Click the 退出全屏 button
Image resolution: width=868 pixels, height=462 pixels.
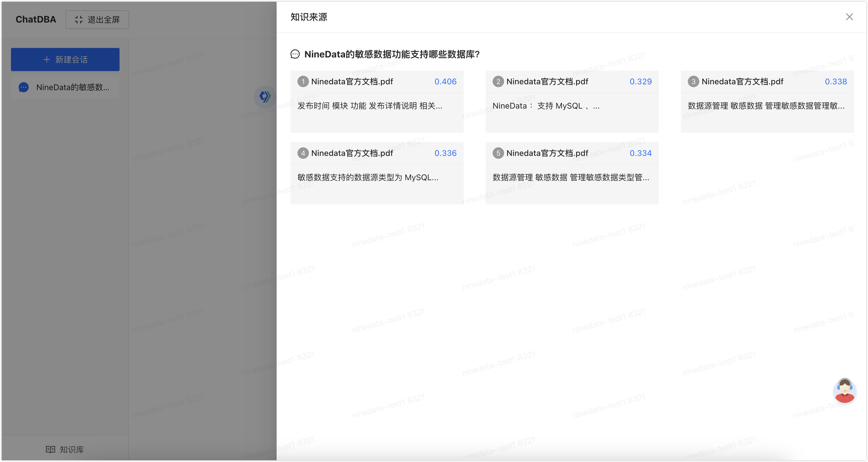[97, 20]
